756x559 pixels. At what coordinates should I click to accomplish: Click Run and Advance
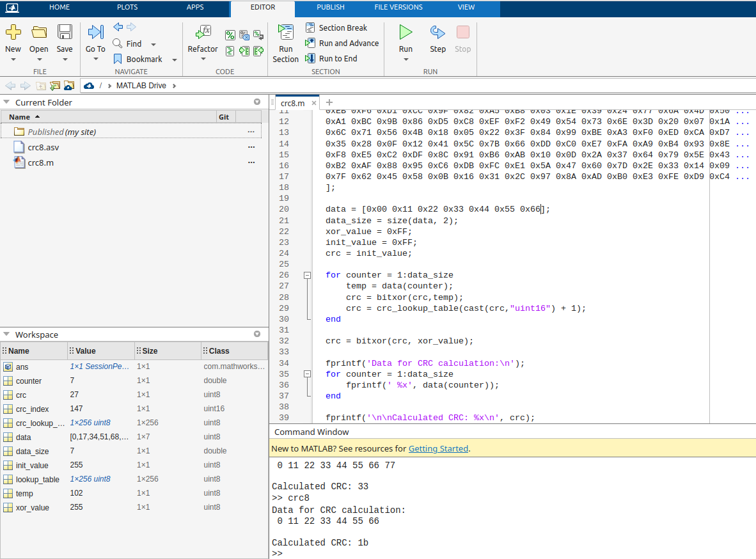coord(342,43)
